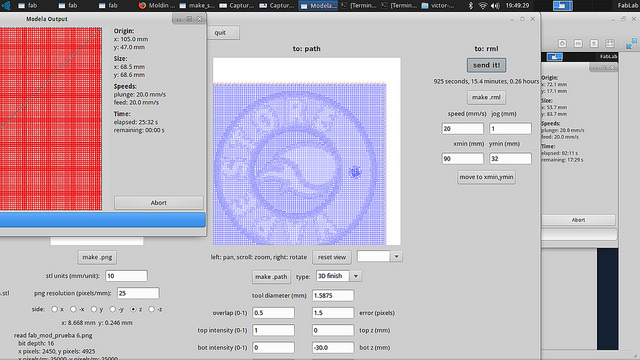The width and height of the screenshot is (640, 360).
Task: Click the 'reset view' button
Action: click(x=331, y=257)
